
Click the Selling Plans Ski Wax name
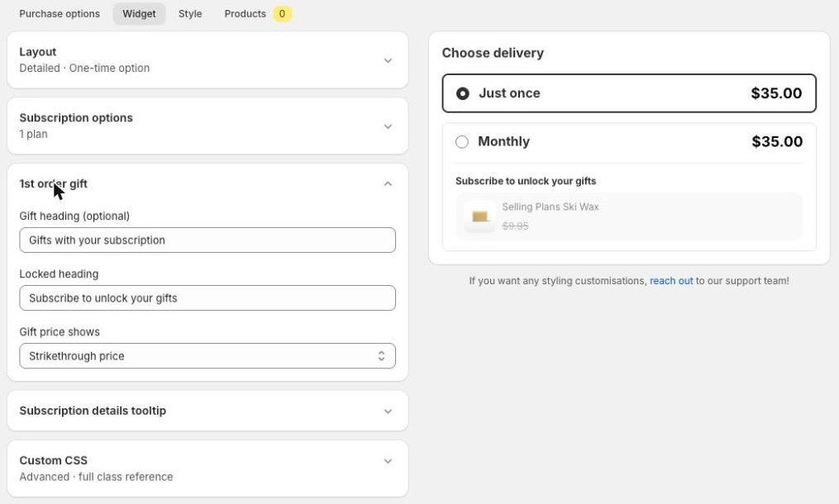click(550, 207)
